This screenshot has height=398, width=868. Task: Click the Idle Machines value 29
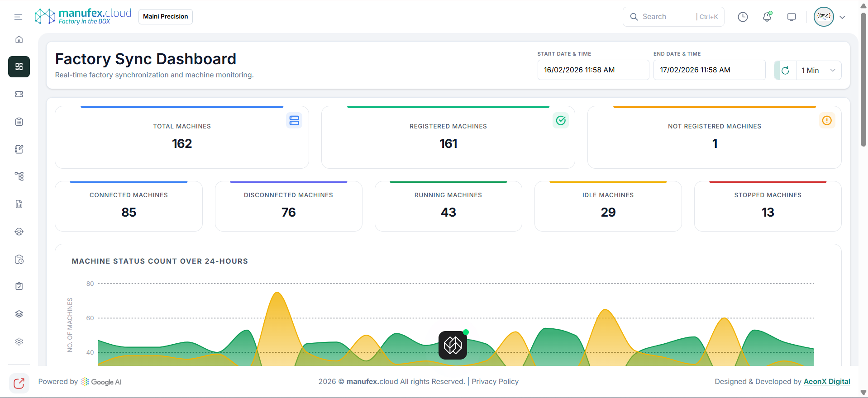click(x=608, y=212)
